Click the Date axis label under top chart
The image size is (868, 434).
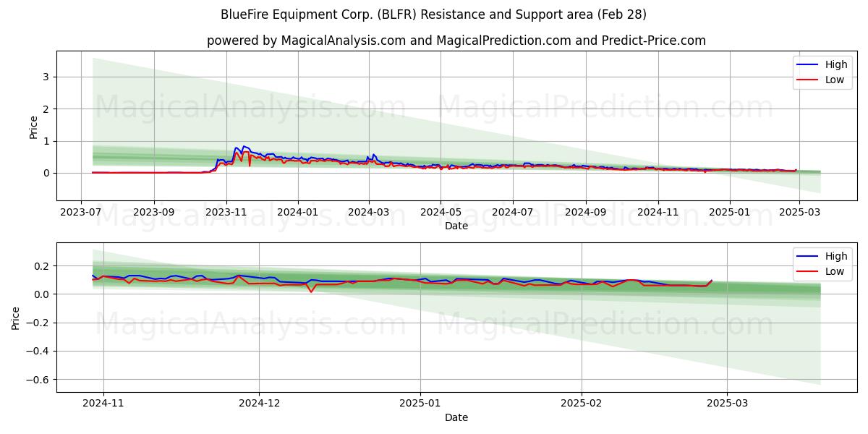[x=456, y=226]
